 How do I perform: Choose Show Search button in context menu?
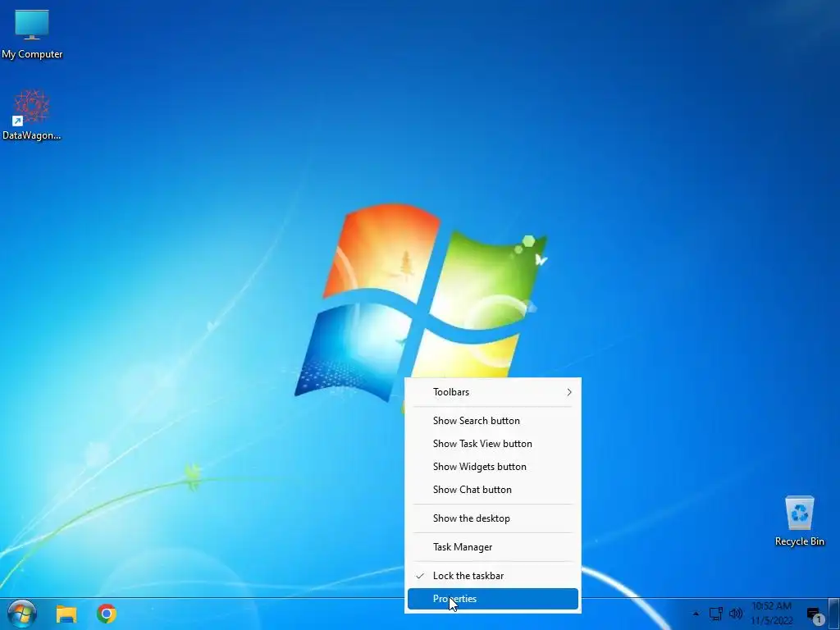click(493, 421)
